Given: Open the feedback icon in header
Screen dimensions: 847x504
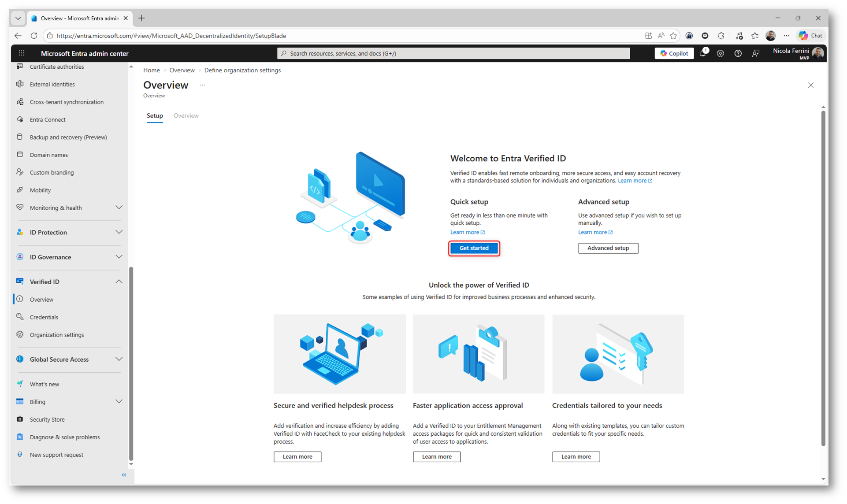Looking at the screenshot, I should pos(755,54).
